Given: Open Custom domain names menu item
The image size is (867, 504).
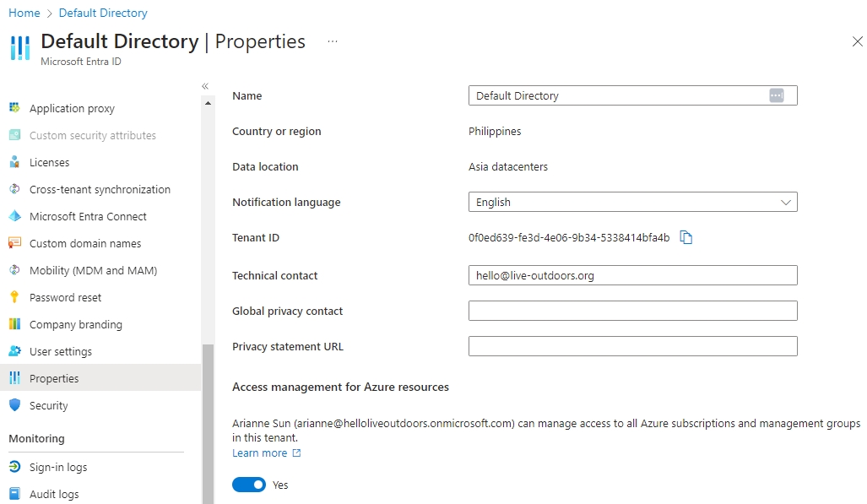Looking at the screenshot, I should coord(85,243).
